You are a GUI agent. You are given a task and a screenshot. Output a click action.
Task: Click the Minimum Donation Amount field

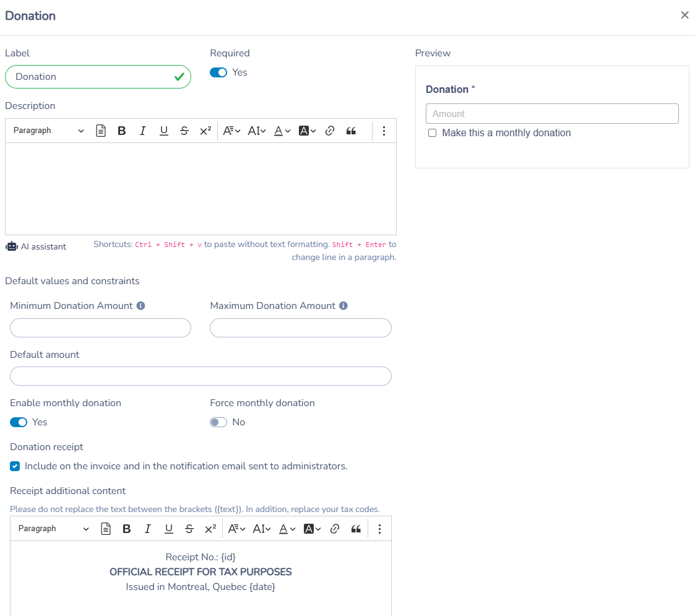pos(101,328)
